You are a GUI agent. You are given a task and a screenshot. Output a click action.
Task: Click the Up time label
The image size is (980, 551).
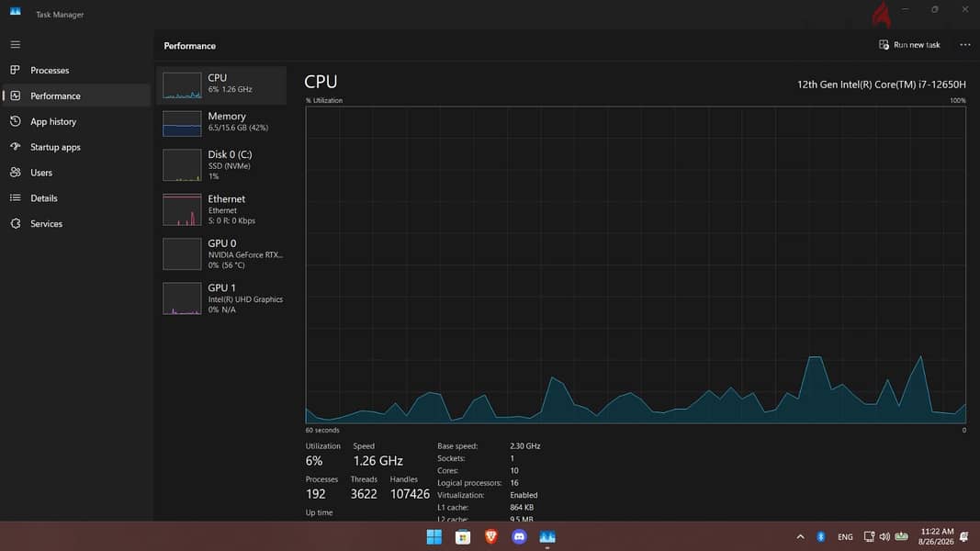click(x=320, y=513)
